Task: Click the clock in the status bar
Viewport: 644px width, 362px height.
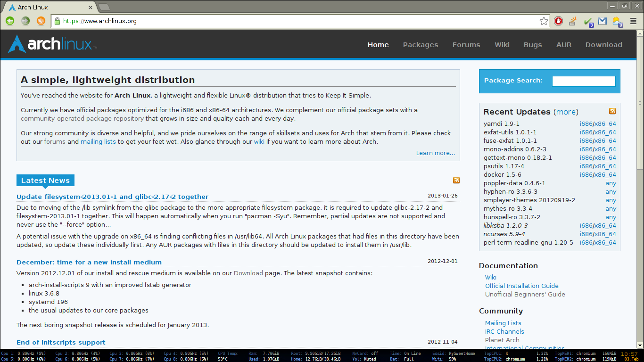Action: pos(629,354)
